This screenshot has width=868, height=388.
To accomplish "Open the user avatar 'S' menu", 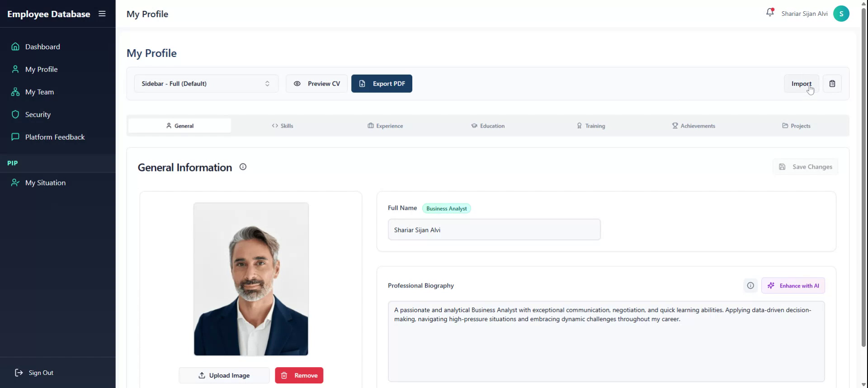I will pyautogui.click(x=841, y=14).
